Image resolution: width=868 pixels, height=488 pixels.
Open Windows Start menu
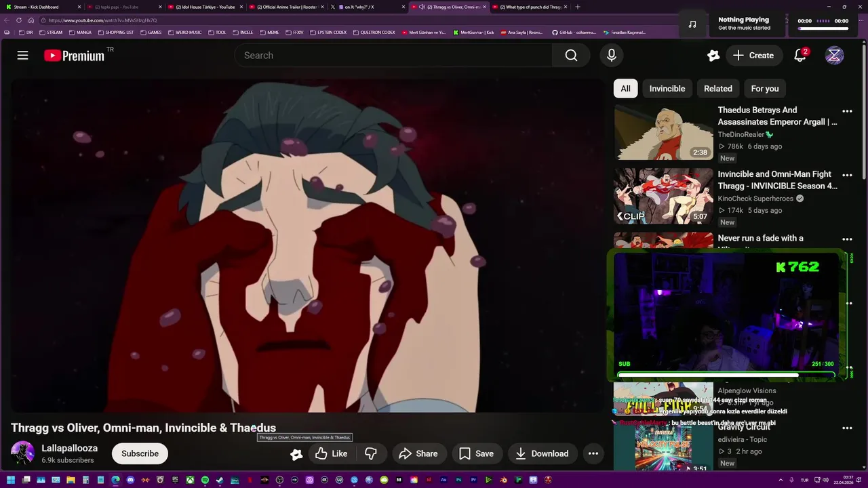[11, 481]
